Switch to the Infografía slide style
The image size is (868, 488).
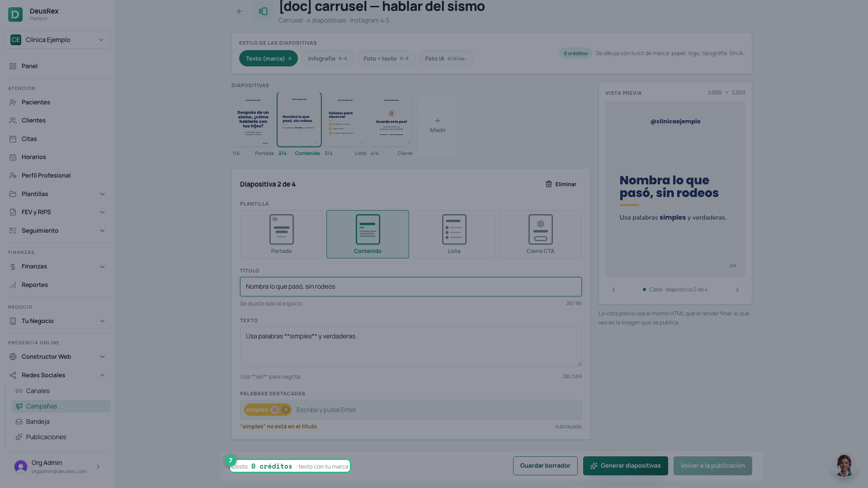pyautogui.click(x=327, y=58)
